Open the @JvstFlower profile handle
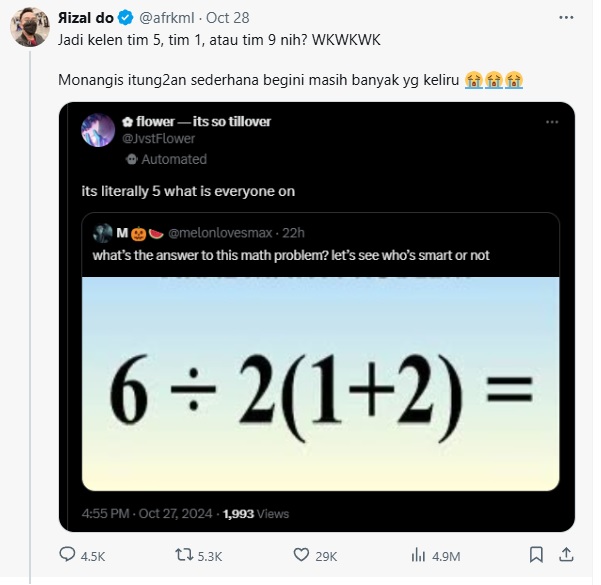 [x=158, y=139]
